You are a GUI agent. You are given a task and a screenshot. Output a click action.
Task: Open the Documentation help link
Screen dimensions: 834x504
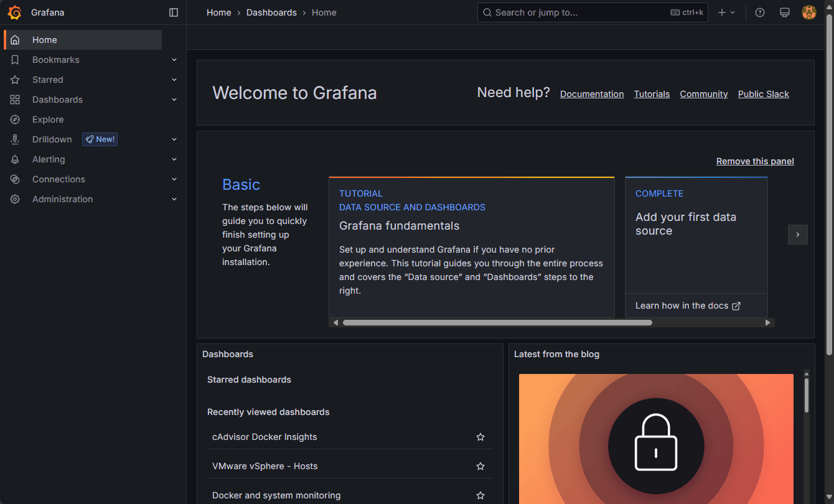(x=591, y=94)
